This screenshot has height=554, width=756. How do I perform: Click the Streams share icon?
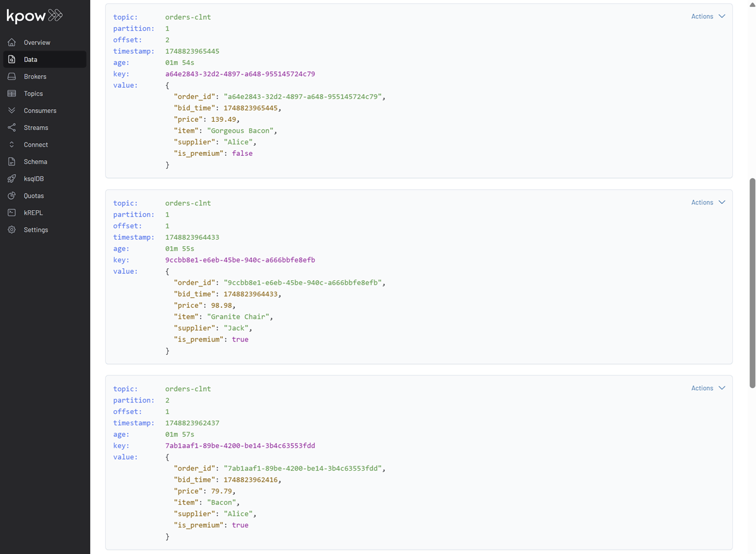[11, 127]
